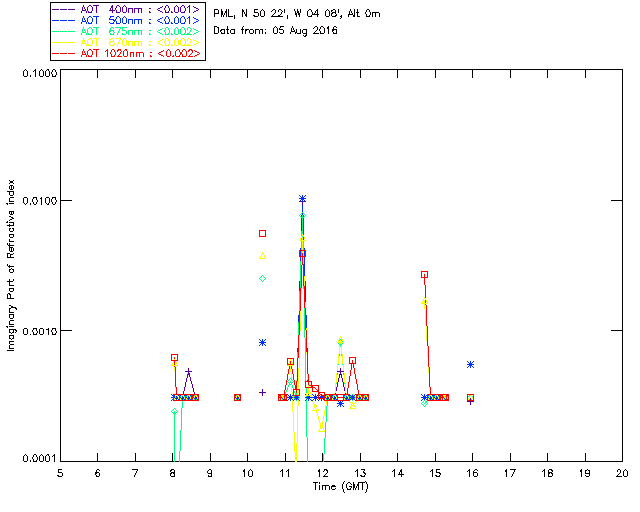Screen dimensions: 640x512
Task: Click the x-axis tick label '5'
Action: (60, 473)
